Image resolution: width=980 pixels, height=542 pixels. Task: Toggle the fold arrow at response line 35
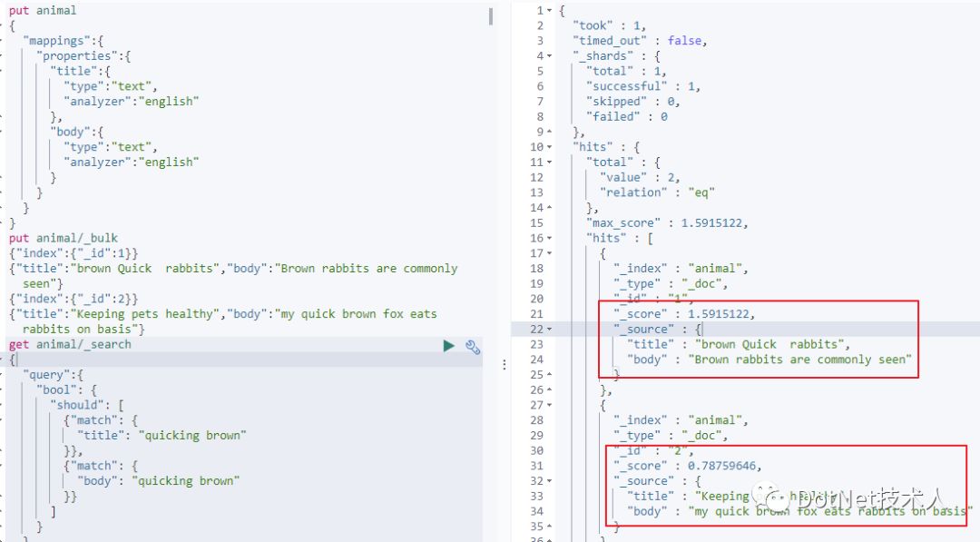point(549,527)
